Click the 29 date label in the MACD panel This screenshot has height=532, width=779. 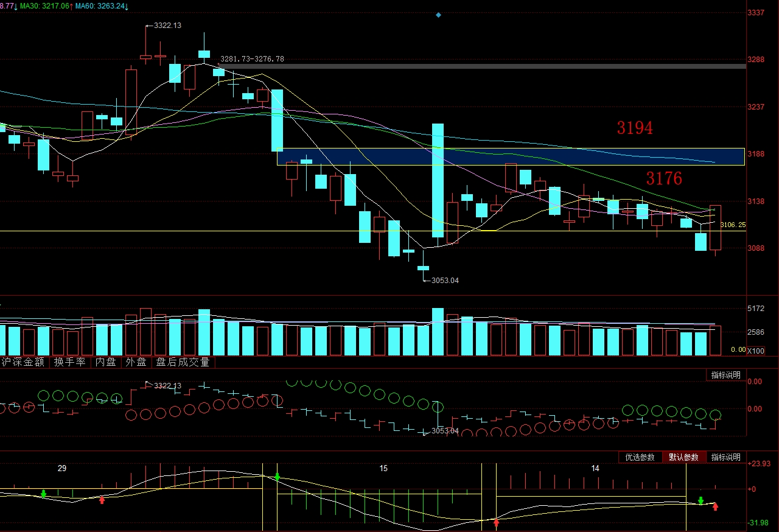click(62, 468)
